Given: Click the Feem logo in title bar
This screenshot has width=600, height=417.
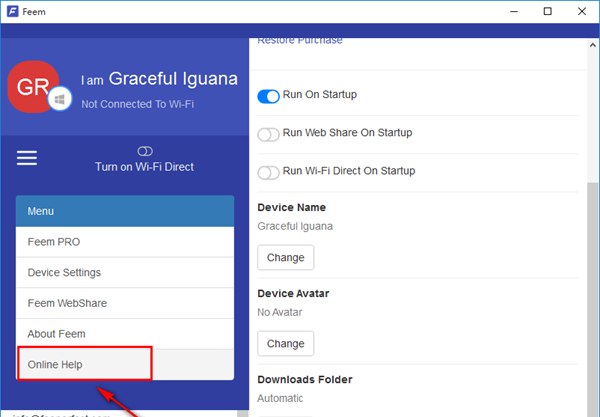Looking at the screenshot, I should point(13,11).
